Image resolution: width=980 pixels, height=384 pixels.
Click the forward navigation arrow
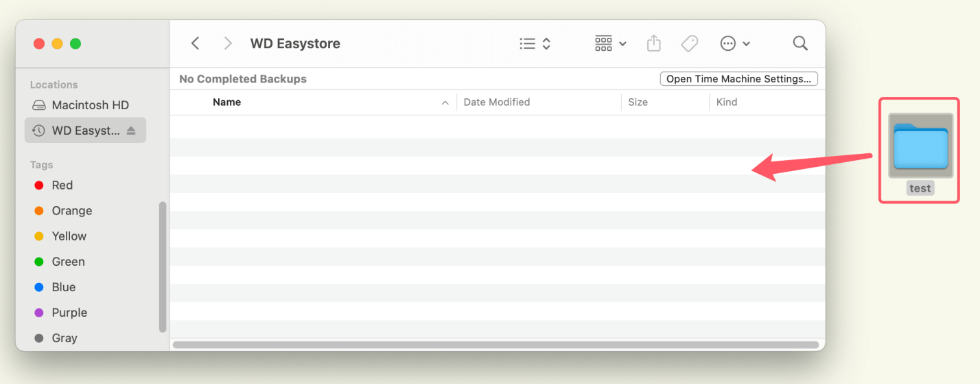[228, 43]
